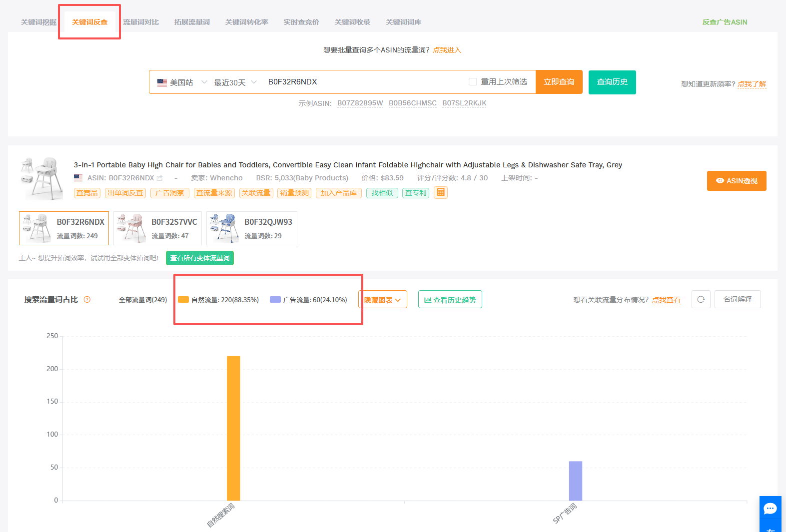Select the B0F32S7VVC pink variant thumbnail
The width and height of the screenshot is (786, 532).
[x=131, y=228]
